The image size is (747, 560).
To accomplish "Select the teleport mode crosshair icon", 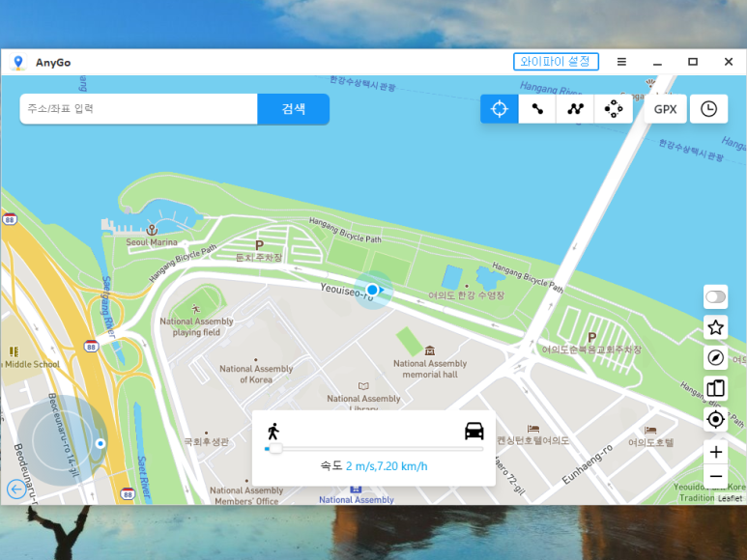I will (x=500, y=109).
